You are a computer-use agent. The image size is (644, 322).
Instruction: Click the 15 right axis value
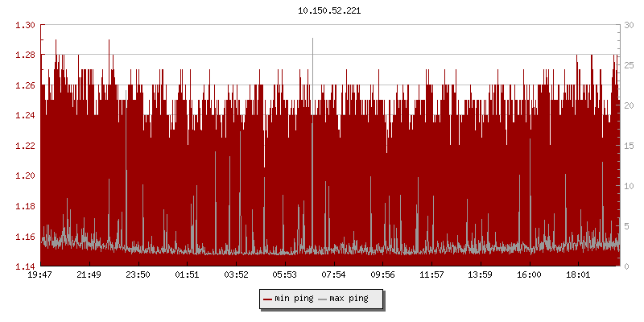tap(629, 146)
